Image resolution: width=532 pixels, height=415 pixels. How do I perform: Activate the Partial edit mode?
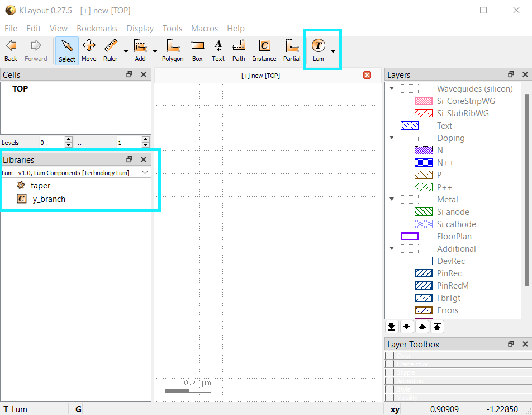(x=291, y=50)
